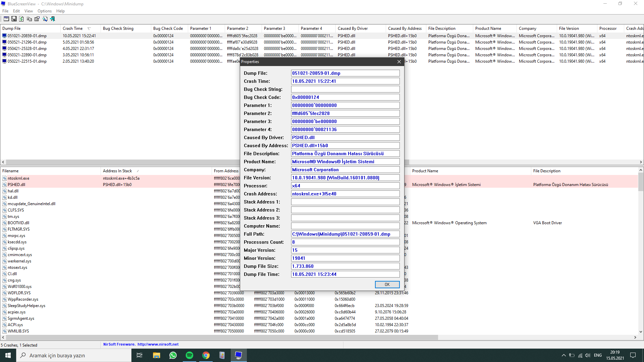This screenshot has width=644, height=362.
Task: Select the hal.dll module row
Action: tap(13, 191)
